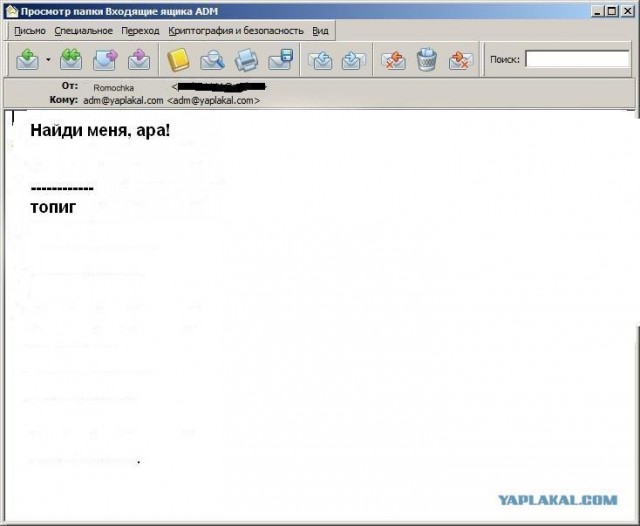Open the yellow address book icon

(x=178, y=60)
